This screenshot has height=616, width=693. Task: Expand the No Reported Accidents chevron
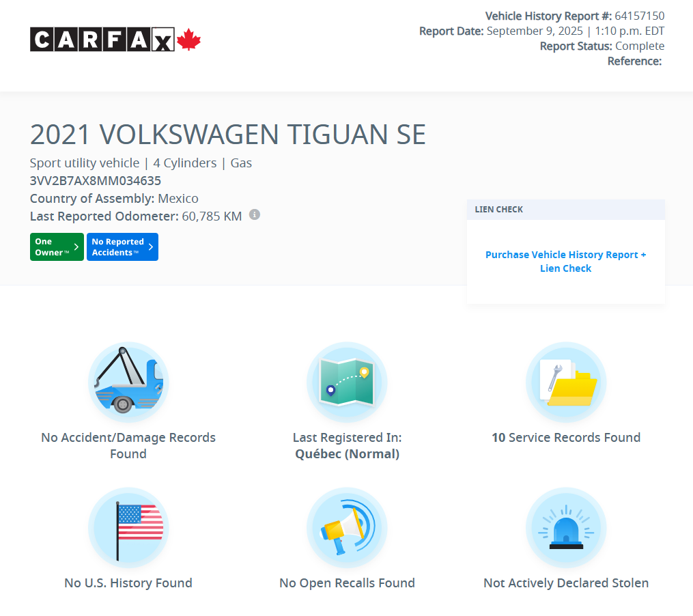pos(151,247)
